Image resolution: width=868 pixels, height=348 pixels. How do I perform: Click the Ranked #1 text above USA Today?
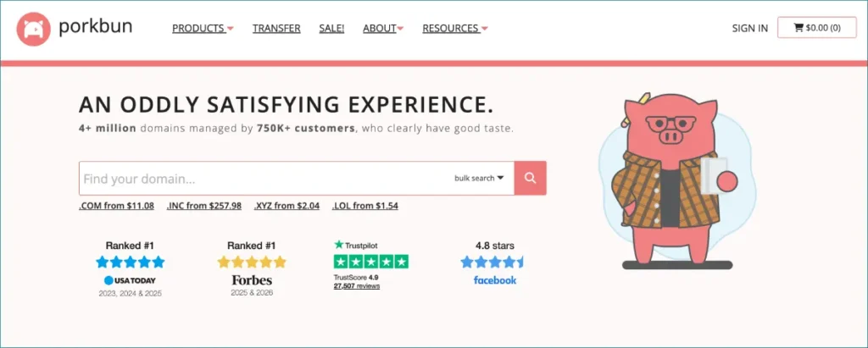point(130,245)
